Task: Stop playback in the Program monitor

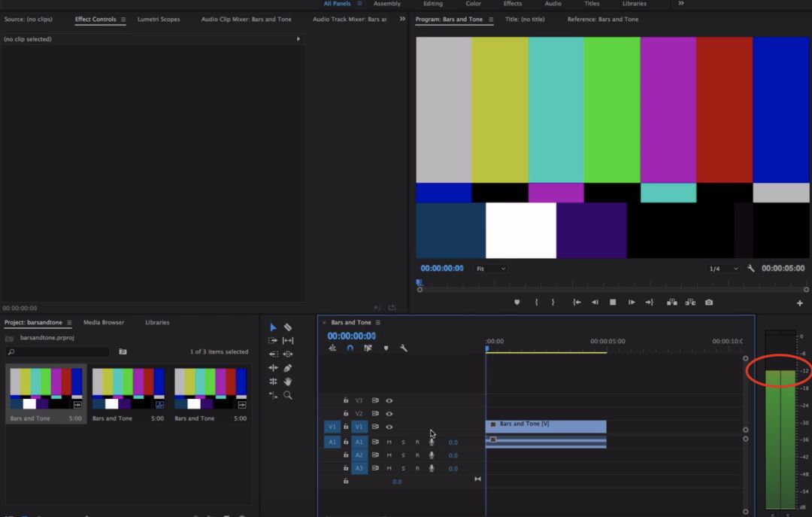Action: pos(613,303)
